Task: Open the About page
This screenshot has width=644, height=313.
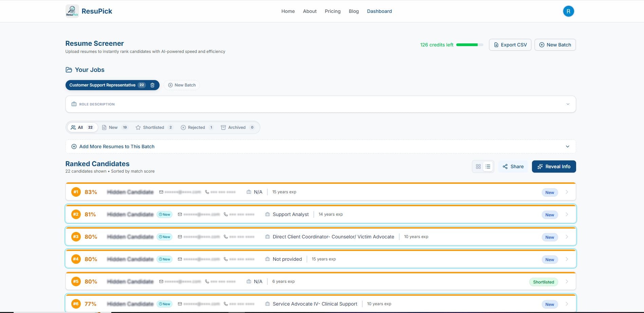Action: click(x=310, y=11)
